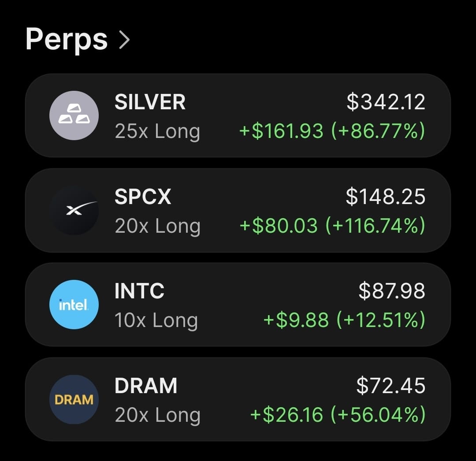The width and height of the screenshot is (476, 461).
Task: Click DRAM's +$26.16 (+56.04%) gain
Action: (x=338, y=415)
